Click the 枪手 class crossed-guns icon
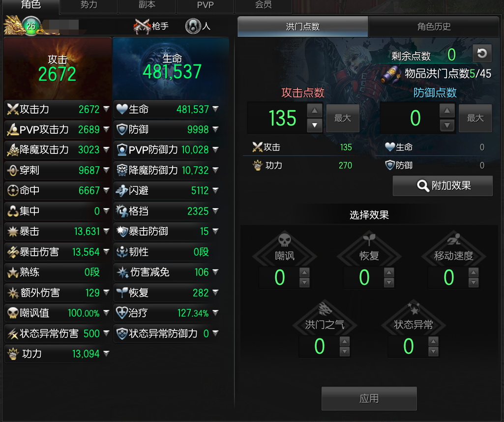 pos(142,27)
